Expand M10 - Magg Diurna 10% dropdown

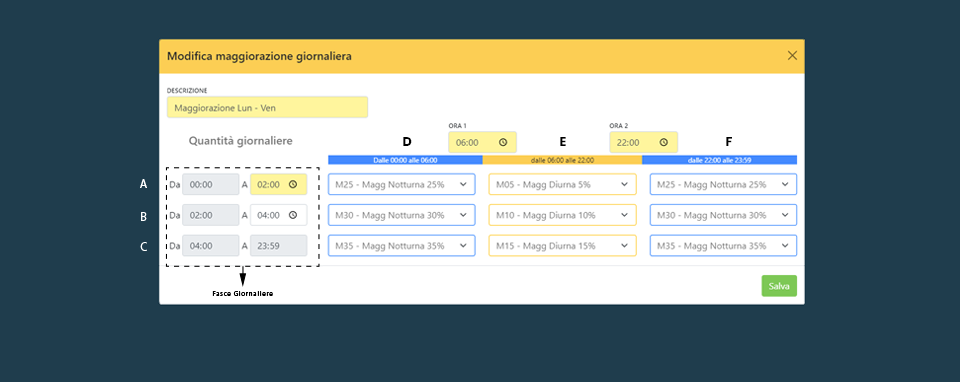click(562, 215)
